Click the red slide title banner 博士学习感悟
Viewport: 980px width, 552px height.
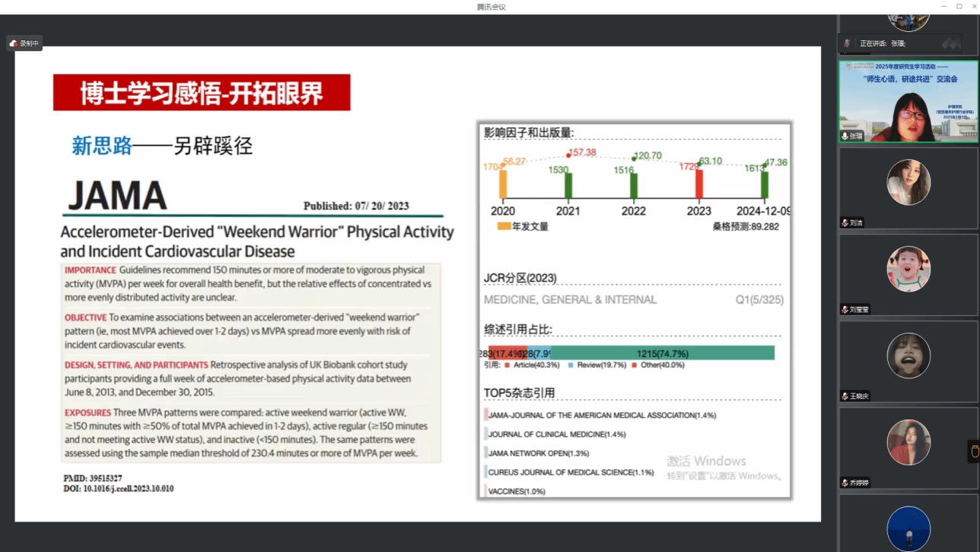[202, 93]
